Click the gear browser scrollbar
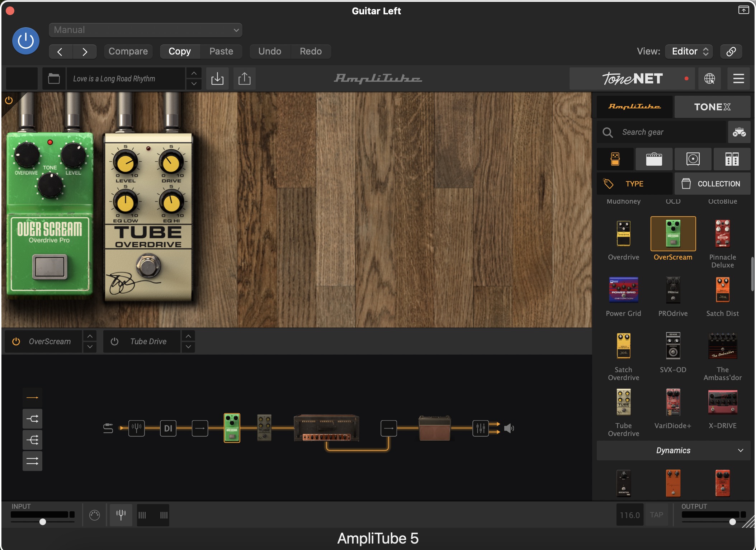The width and height of the screenshot is (756, 550). 752,274
